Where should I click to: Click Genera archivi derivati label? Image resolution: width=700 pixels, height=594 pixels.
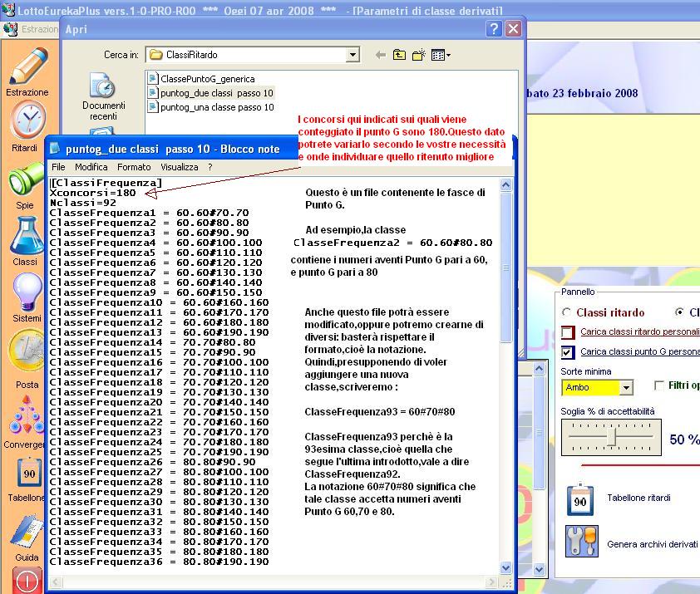click(x=652, y=544)
